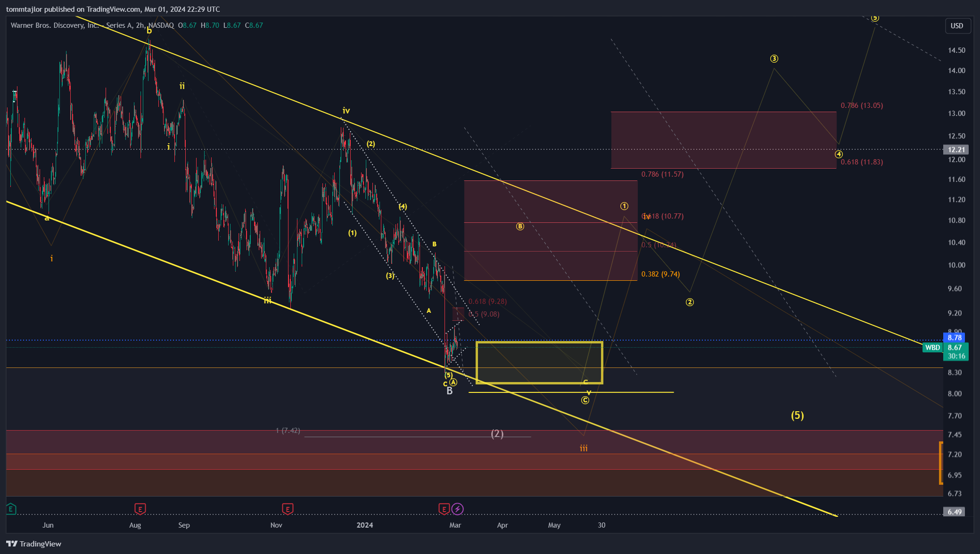Select the yellow (3) sub-wave label
Screen dimensions: 980x554
tap(390, 276)
